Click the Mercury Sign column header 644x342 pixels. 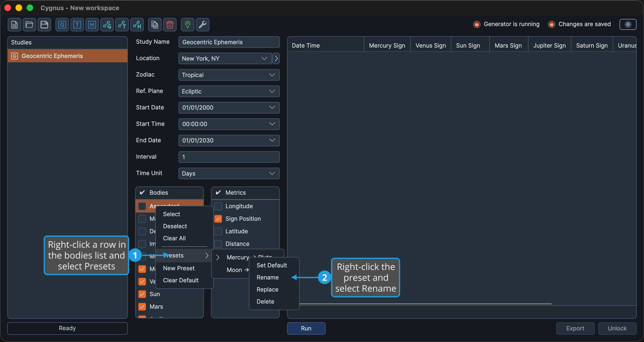click(387, 45)
